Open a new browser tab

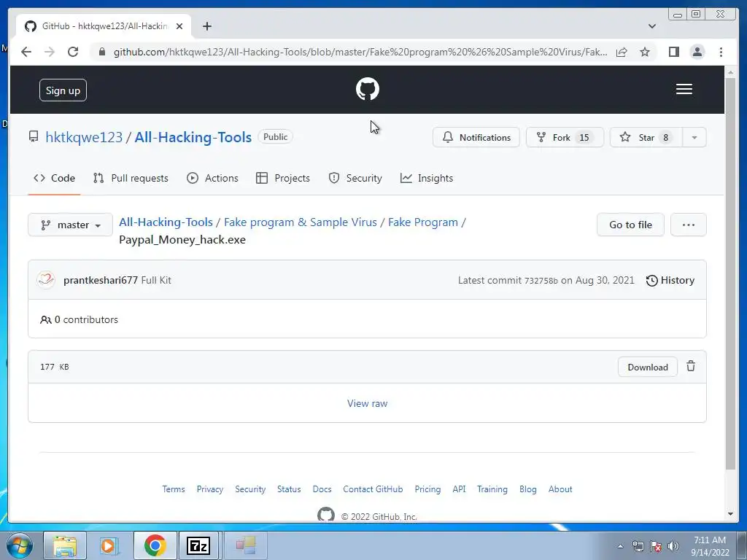pyautogui.click(x=206, y=26)
